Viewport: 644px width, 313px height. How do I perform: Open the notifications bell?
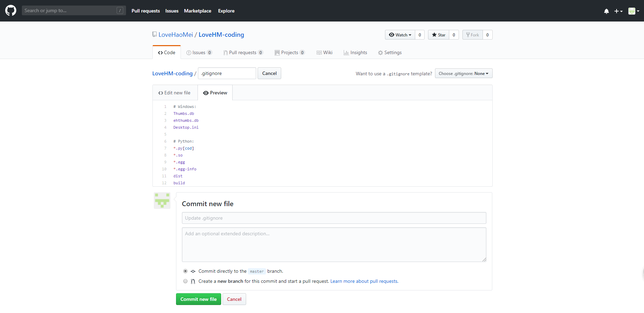(x=607, y=11)
